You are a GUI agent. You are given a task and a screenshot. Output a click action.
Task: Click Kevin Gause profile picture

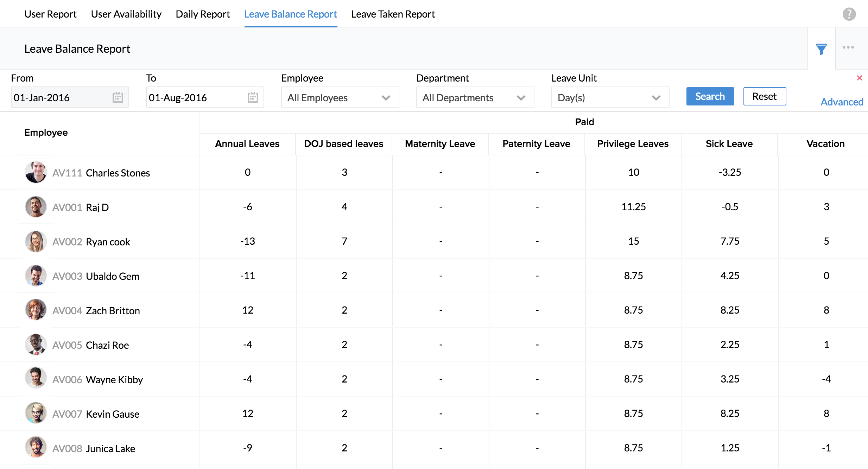coord(36,413)
